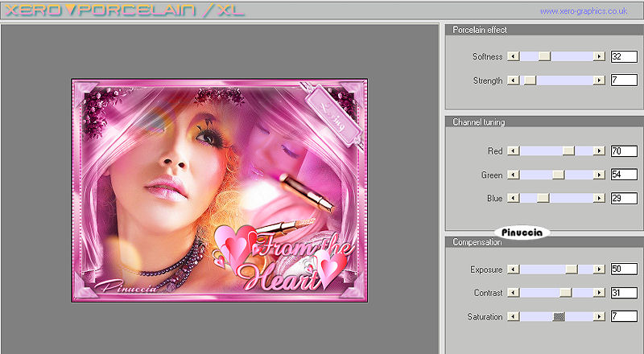The height and width of the screenshot is (354, 644).
Task: Click the Green slider right arrow
Action: click(599, 175)
